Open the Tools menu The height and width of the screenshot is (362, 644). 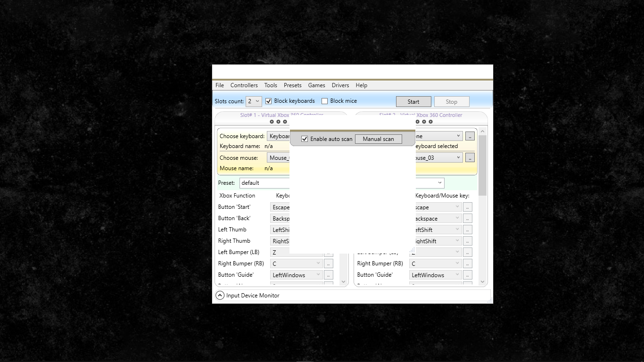[x=270, y=85]
